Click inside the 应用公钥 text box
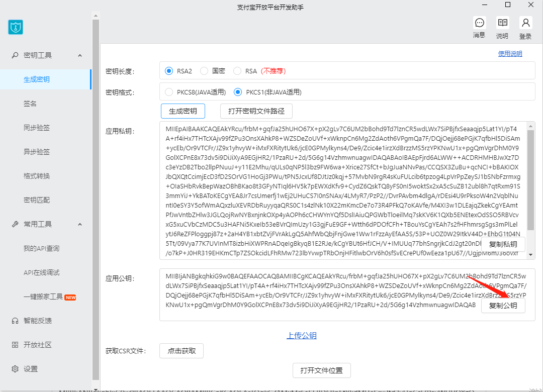Viewport: 543px width, 392px height. click(x=347, y=295)
